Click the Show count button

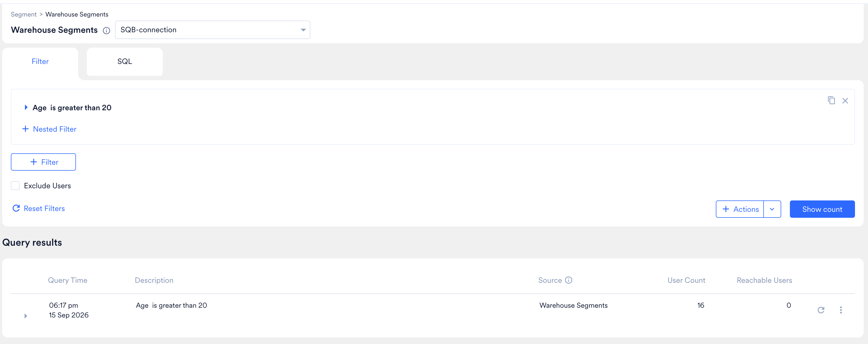pos(822,209)
